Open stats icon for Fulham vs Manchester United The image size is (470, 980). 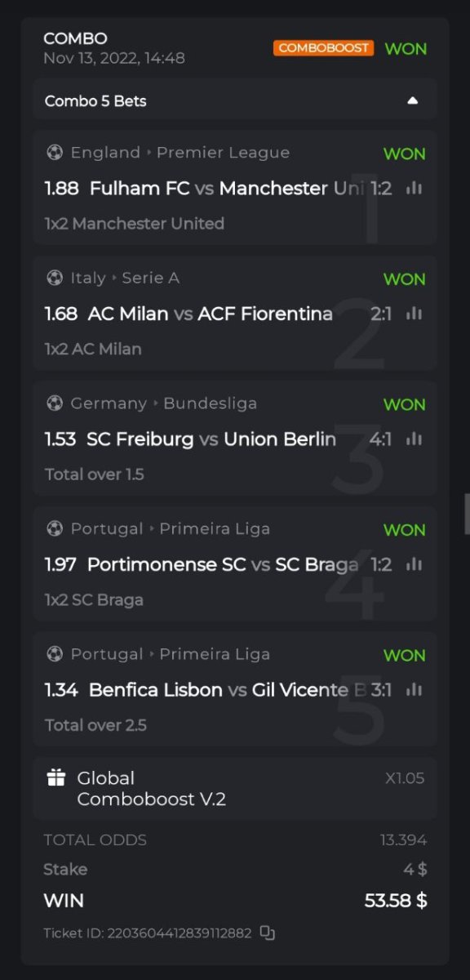(x=415, y=188)
